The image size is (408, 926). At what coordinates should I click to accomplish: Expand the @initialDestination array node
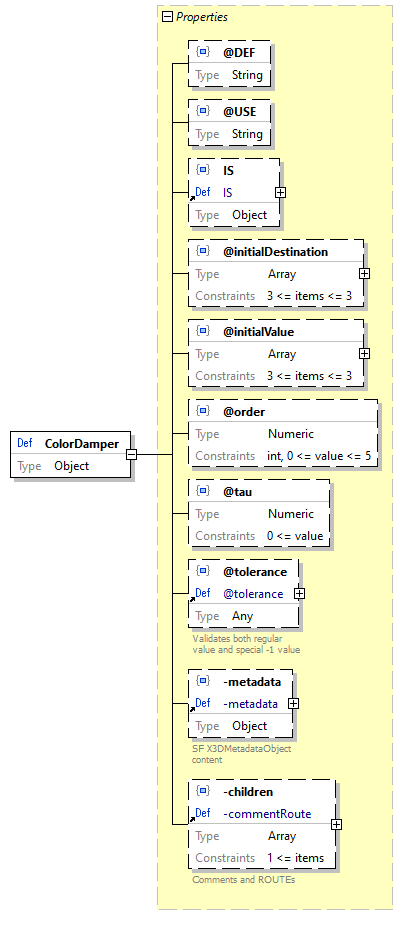pyautogui.click(x=364, y=273)
